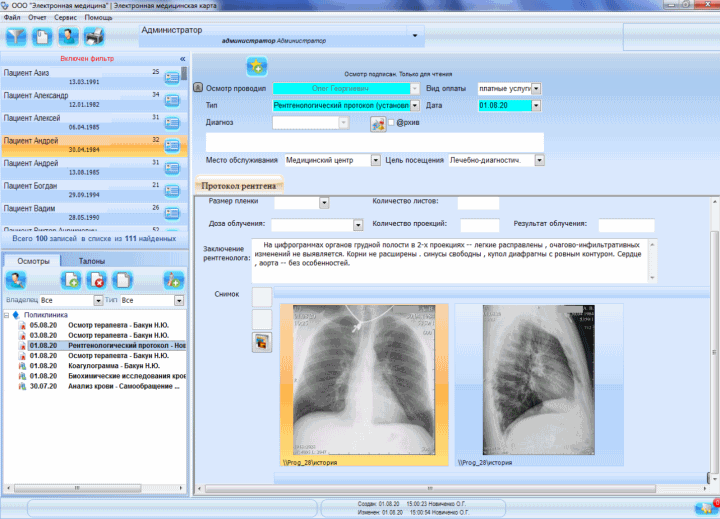Select the Осмотры tab
The width and height of the screenshot is (720, 519).
click(x=33, y=261)
